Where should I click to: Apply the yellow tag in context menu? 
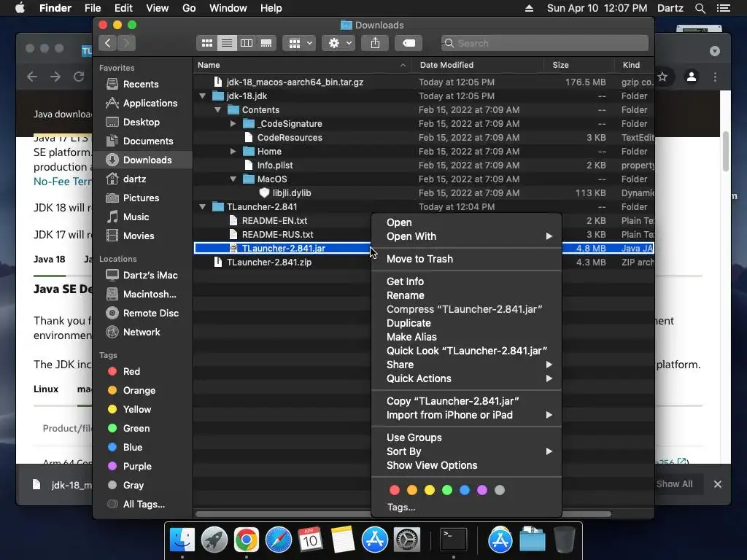coord(430,491)
